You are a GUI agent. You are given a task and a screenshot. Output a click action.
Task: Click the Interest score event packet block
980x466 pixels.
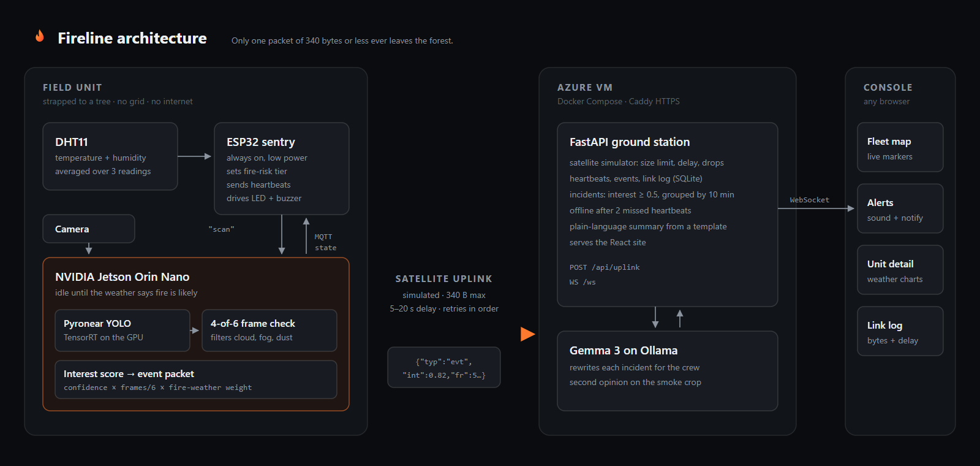point(196,380)
